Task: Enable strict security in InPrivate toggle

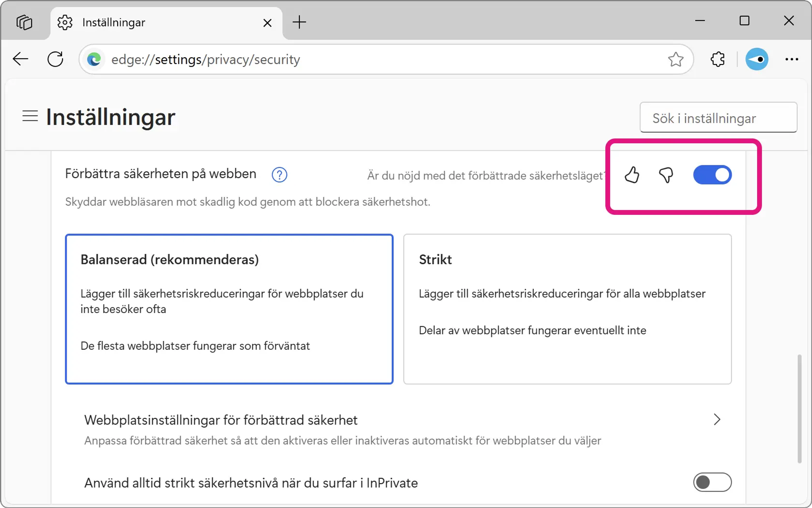Action: [x=712, y=482]
